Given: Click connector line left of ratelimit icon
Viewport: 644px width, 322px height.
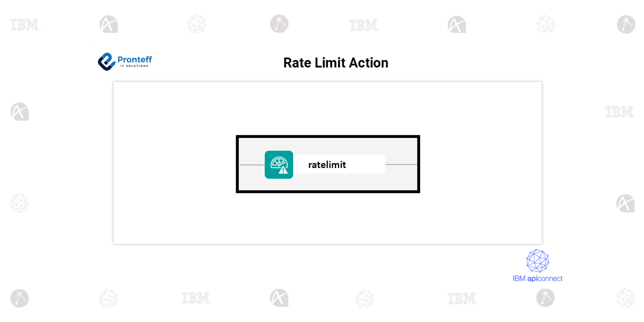Looking at the screenshot, I should (251, 164).
